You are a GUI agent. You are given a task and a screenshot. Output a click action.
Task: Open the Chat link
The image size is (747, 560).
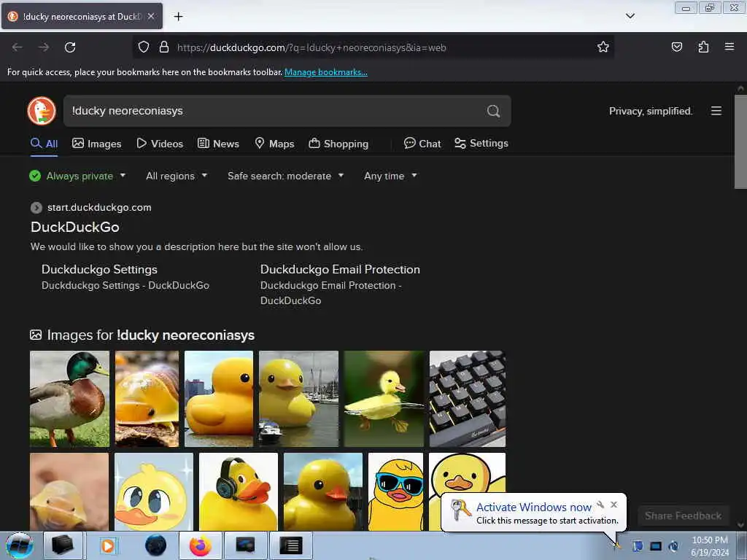(422, 144)
